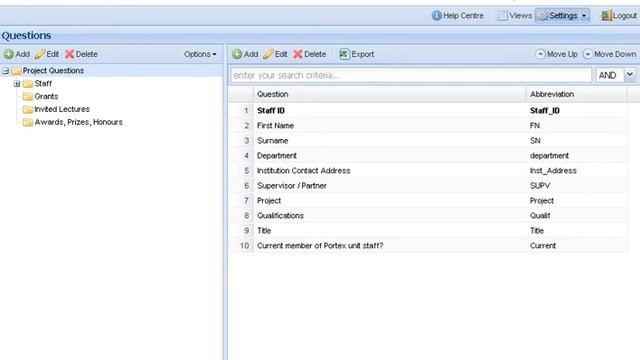This screenshot has width=640, height=360.
Task: Select the Institution Contact Address row
Action: [428, 171]
